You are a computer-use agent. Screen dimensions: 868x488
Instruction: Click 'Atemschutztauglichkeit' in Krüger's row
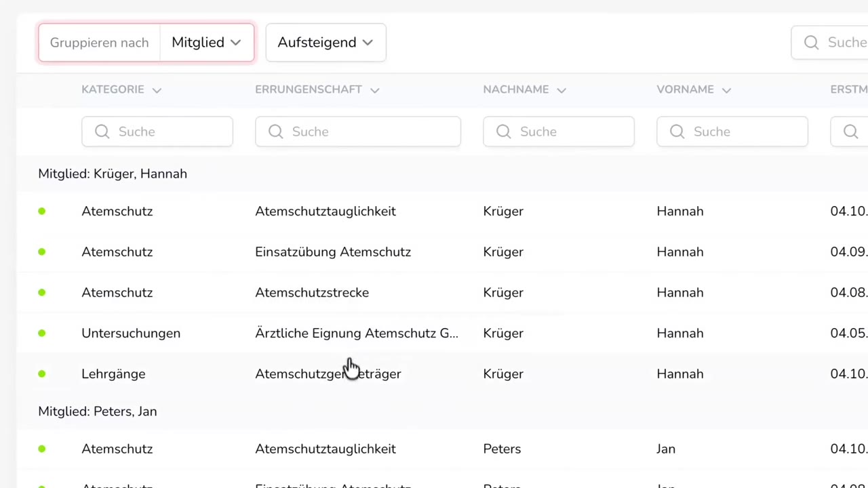325,211
